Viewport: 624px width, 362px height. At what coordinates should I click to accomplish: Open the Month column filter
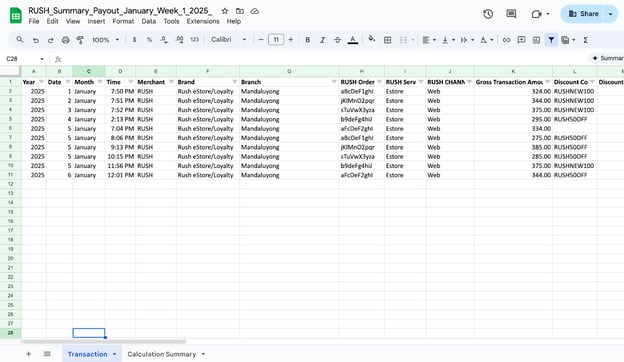(100, 82)
